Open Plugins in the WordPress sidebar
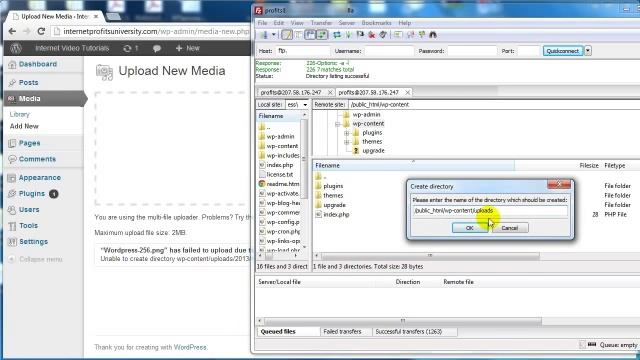Screen dimensions: 640x360 click(32, 193)
